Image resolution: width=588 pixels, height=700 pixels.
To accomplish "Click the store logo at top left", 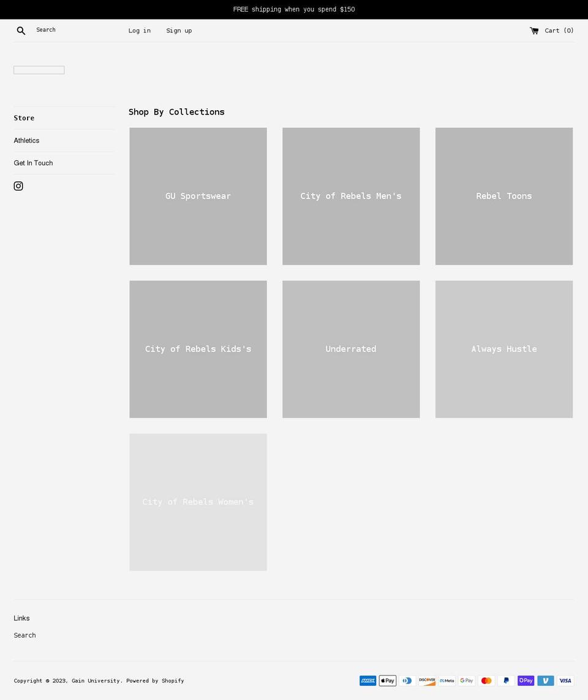I will click(x=39, y=69).
